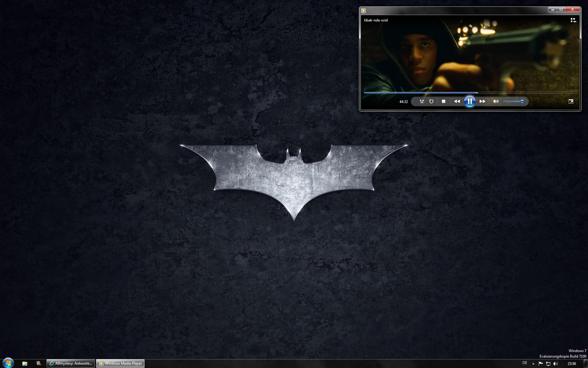This screenshot has height=368, width=588.
Task: Open Windows Explorer from taskbar
Action: [25, 363]
